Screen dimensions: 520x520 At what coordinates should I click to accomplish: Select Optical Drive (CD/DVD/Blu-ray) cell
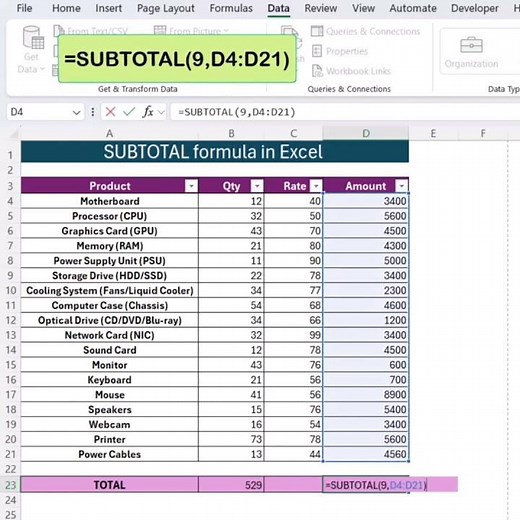point(109,320)
